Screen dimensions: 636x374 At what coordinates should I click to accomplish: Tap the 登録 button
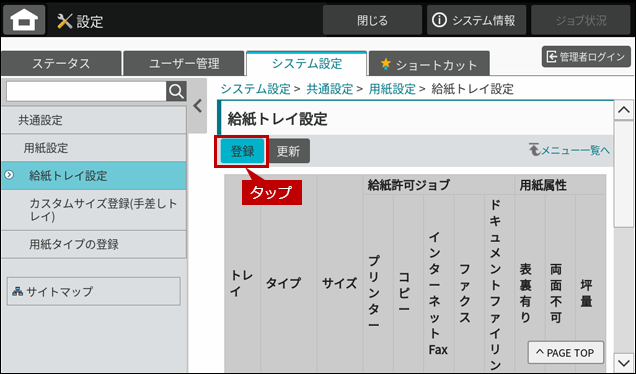click(x=242, y=151)
